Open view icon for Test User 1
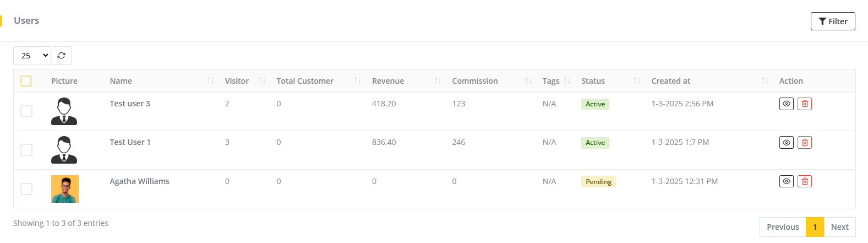This screenshot has width=868, height=243. click(786, 143)
